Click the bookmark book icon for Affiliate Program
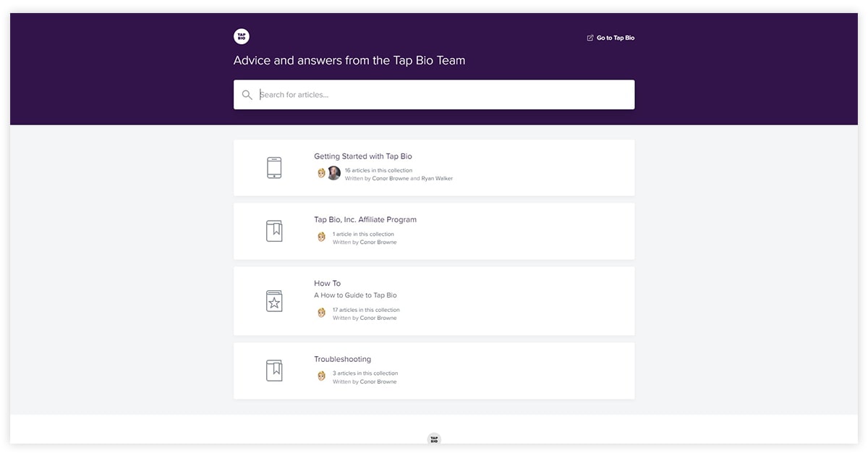Image resolution: width=868 pixels, height=456 pixels. click(274, 231)
